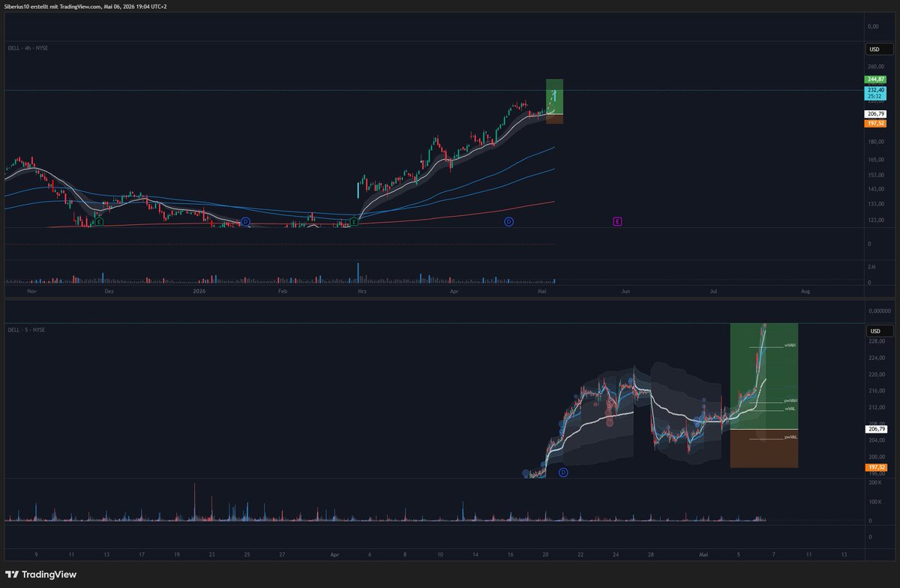The height and width of the screenshot is (588, 900).
Task: Click the Jun label on the time axis
Action: 625,290
